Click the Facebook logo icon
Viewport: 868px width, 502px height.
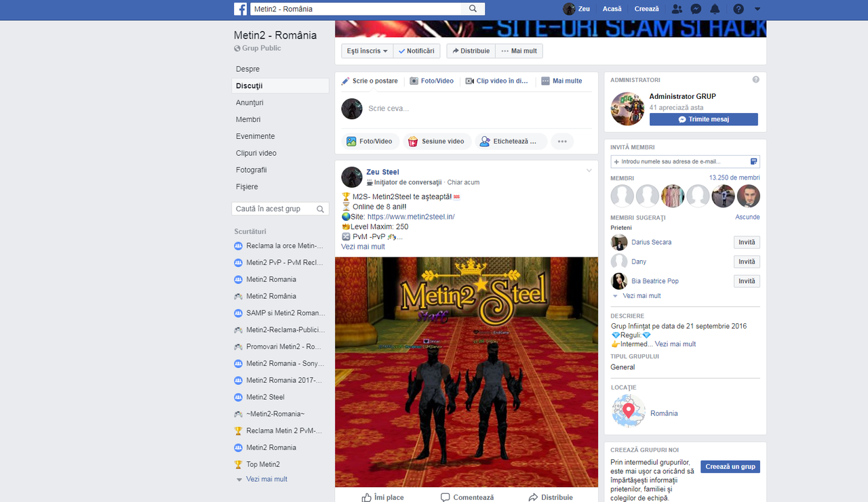click(x=240, y=9)
